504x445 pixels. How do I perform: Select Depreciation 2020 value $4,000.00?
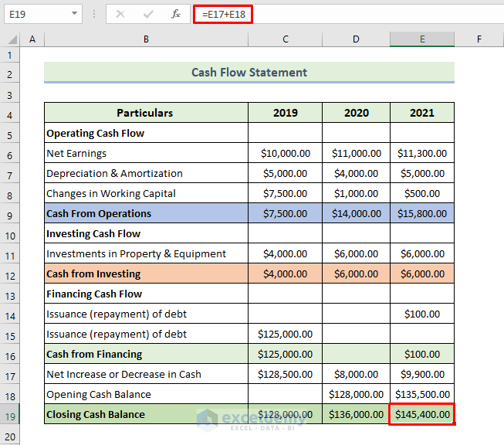pos(356,173)
